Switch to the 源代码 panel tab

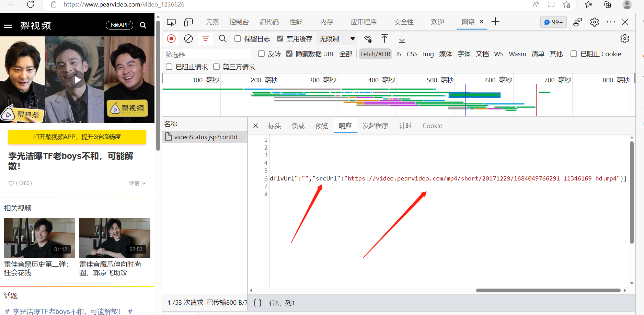click(269, 22)
